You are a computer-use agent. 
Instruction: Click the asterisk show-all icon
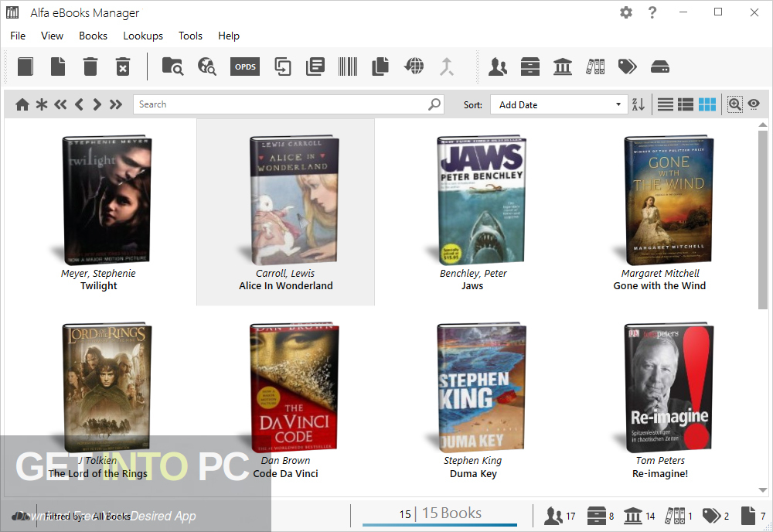(x=42, y=104)
